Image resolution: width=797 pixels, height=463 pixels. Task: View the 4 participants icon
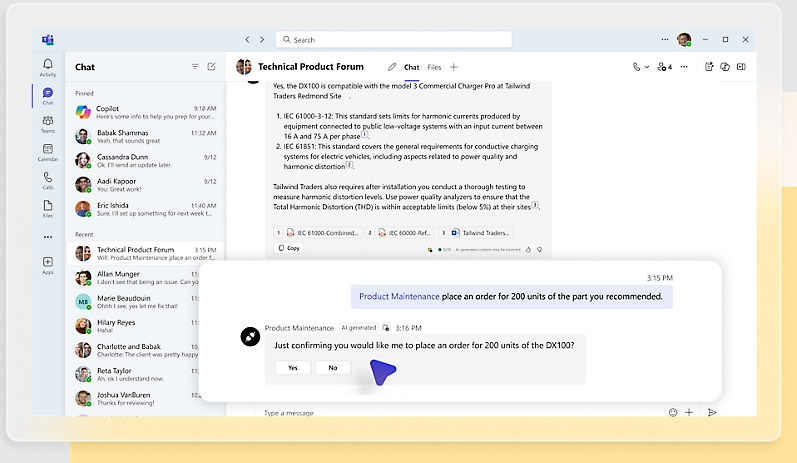[x=664, y=67]
